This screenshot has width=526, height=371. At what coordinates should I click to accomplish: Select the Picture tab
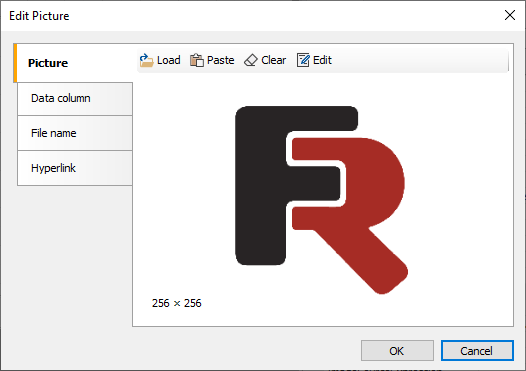coord(73,63)
